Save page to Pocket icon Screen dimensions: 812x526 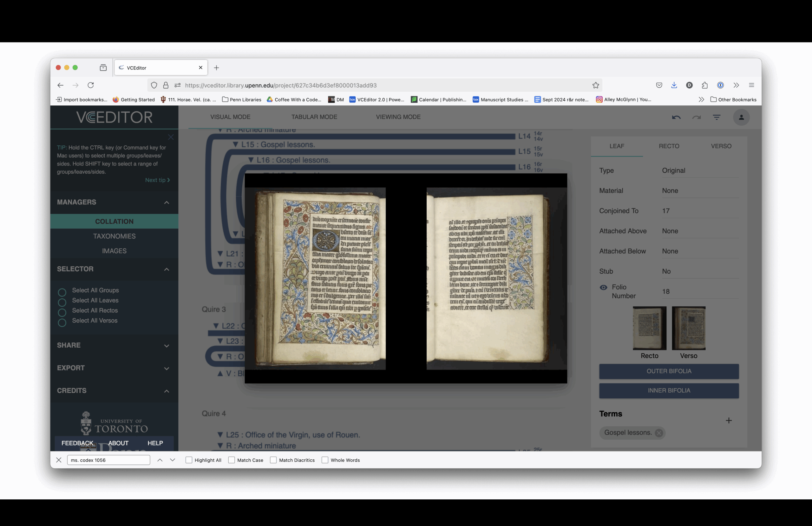coord(659,85)
